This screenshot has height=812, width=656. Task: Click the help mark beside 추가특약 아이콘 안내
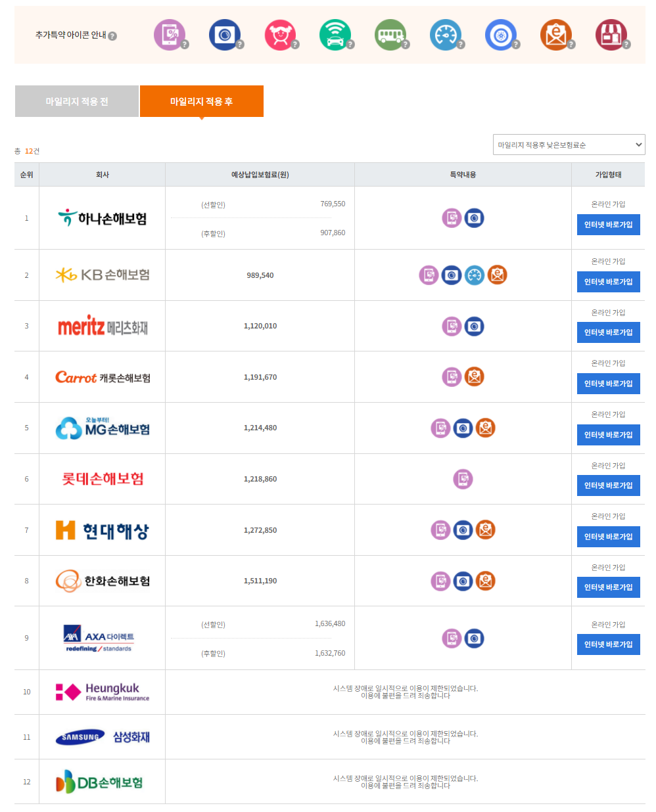pos(112,36)
